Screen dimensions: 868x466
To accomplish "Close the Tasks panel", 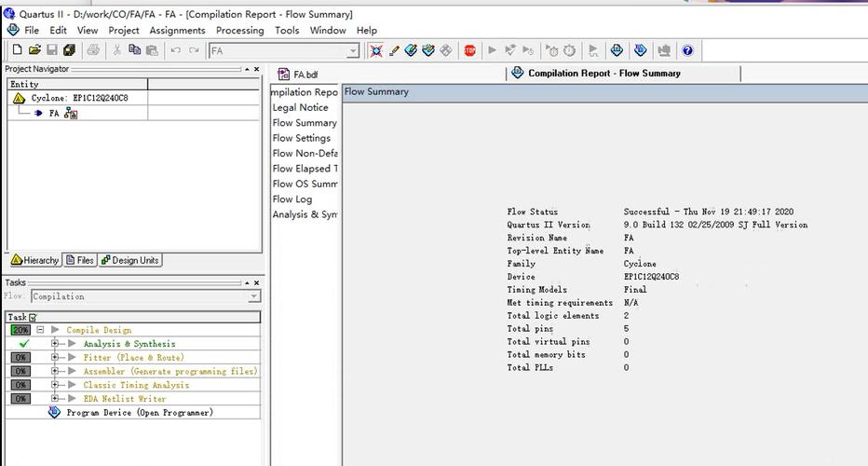I will click(x=256, y=282).
